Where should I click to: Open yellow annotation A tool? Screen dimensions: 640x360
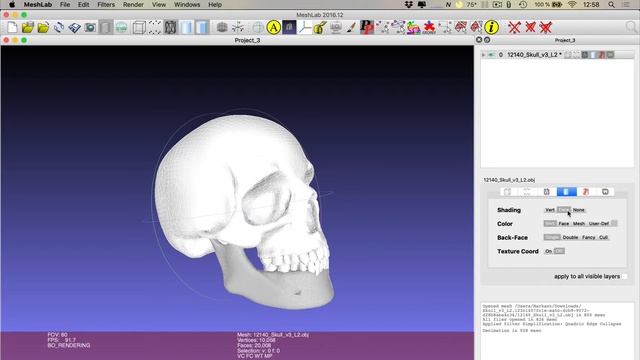[x=273, y=27]
